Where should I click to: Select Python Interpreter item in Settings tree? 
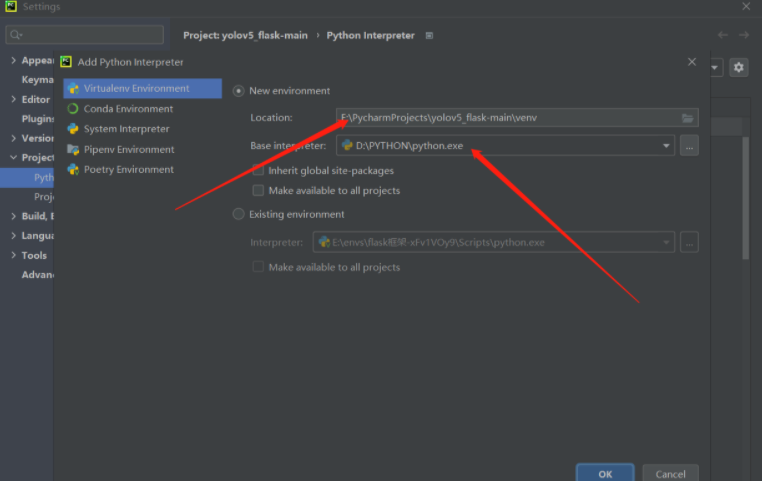coord(27,177)
